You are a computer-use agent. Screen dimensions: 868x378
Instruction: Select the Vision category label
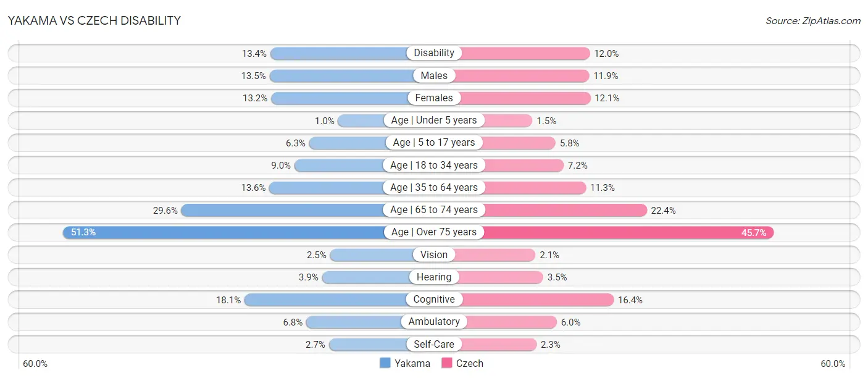tap(434, 254)
